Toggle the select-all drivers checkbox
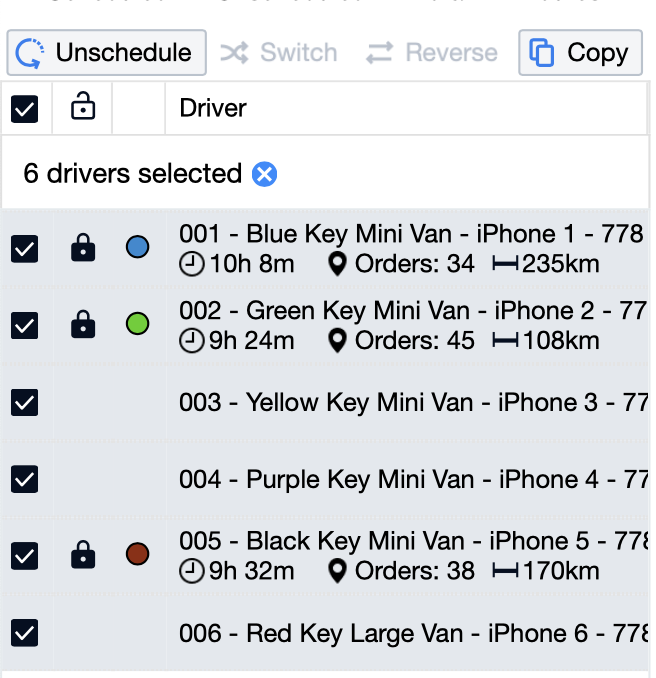Screen dimensions: 656x678 click(x=24, y=109)
